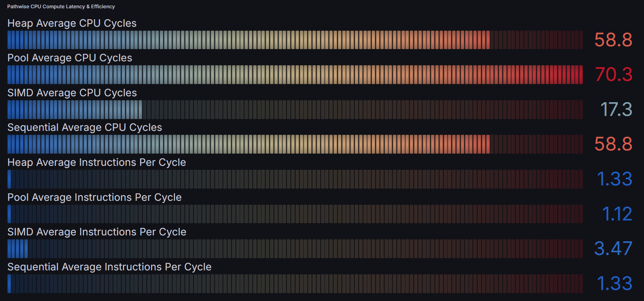The height and width of the screenshot is (301, 644).
Task: Click the 1.33 value for Heap Instructions Per Cycle
Action: (x=615, y=179)
